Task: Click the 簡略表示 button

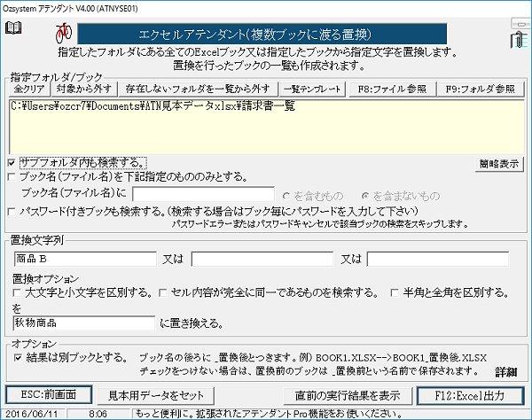Action: [499, 164]
